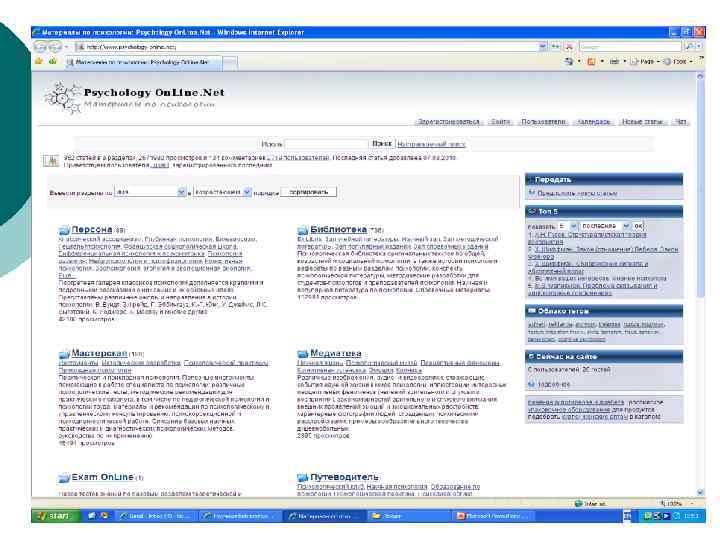This screenshot has width=720, height=540.
Task: Click the RSS feeds icon in command bar
Action: pos(591,62)
